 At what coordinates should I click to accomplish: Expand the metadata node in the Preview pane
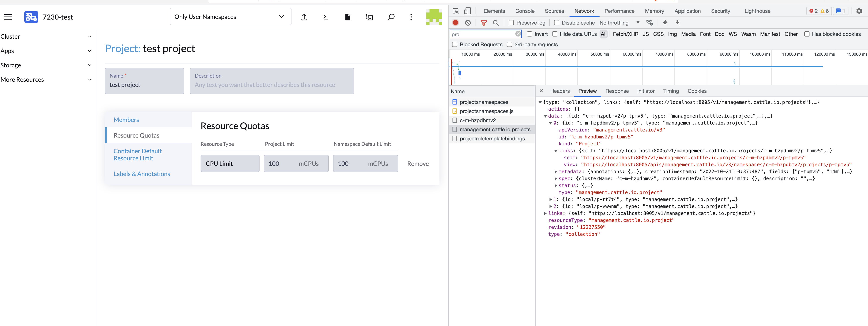[x=556, y=171]
